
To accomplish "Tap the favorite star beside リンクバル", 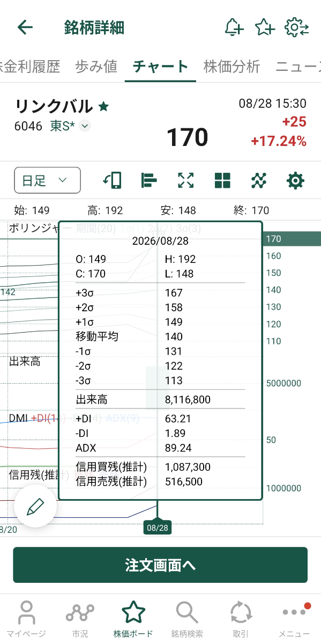I will (x=103, y=107).
